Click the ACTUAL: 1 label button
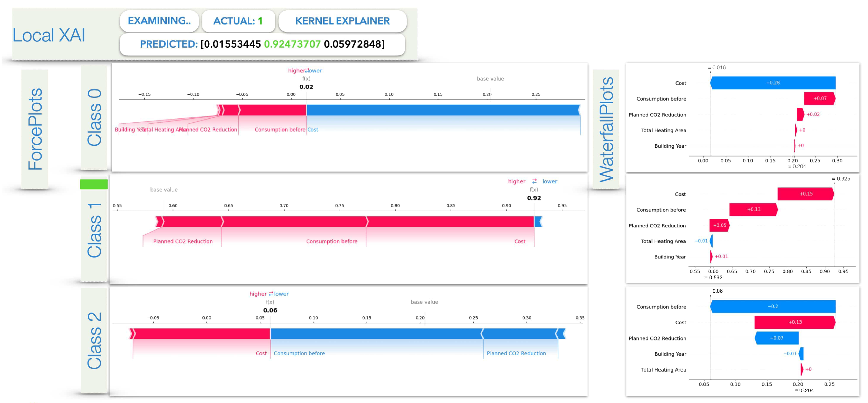 coord(238,21)
